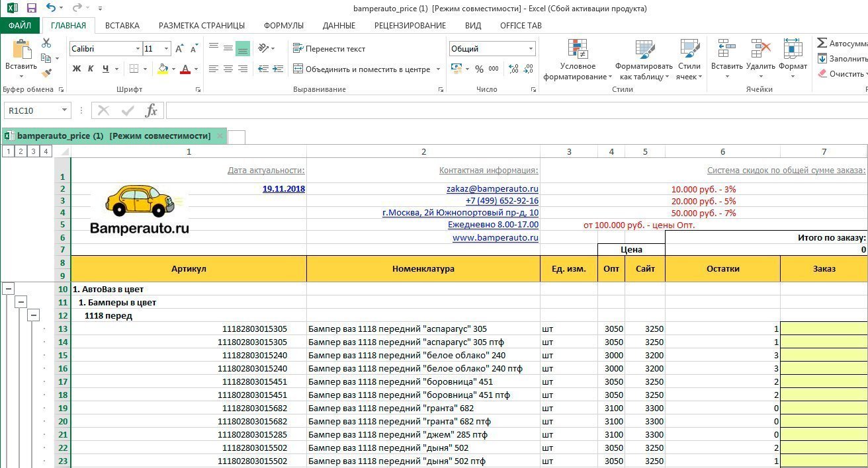Open the Calibri font name dropdown
Screen dimensions: 868x468
pyautogui.click(x=138, y=49)
